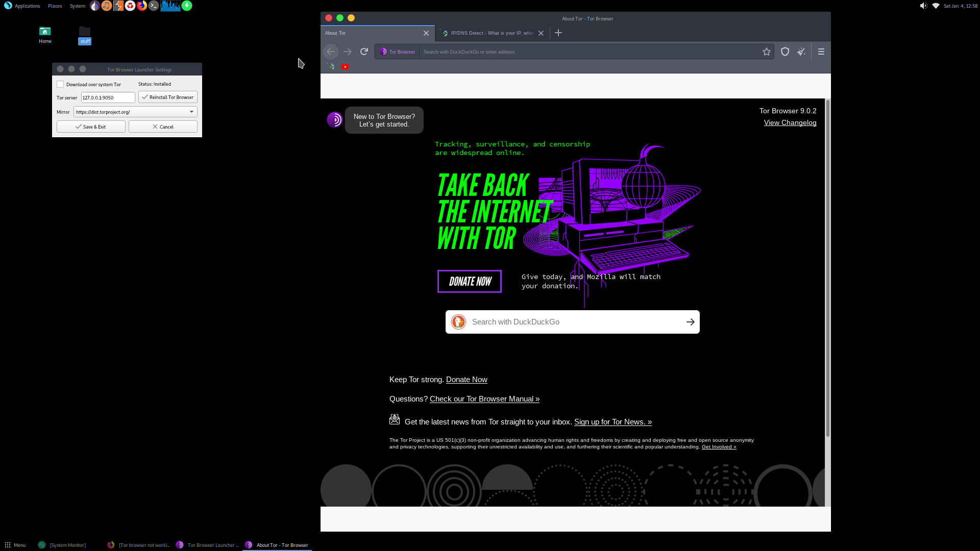This screenshot has height=551, width=980.
Task: Switch to About Tor taskbar entry
Action: tap(277, 545)
